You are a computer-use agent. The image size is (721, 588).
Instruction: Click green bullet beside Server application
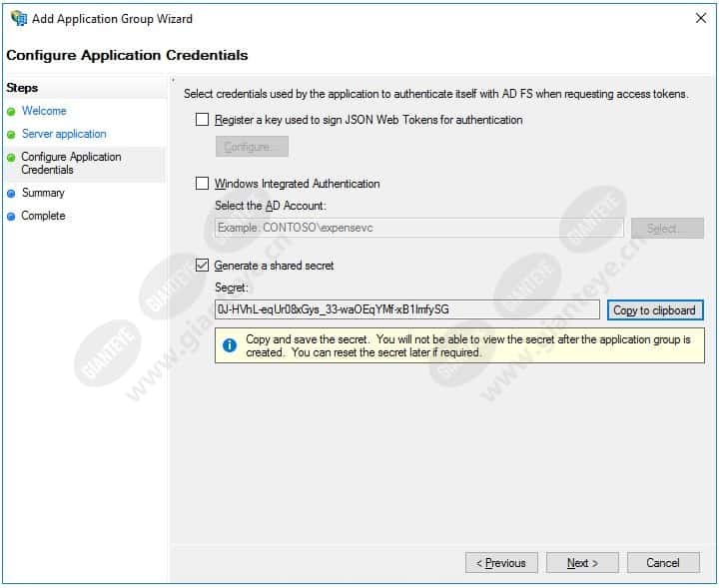click(x=11, y=135)
